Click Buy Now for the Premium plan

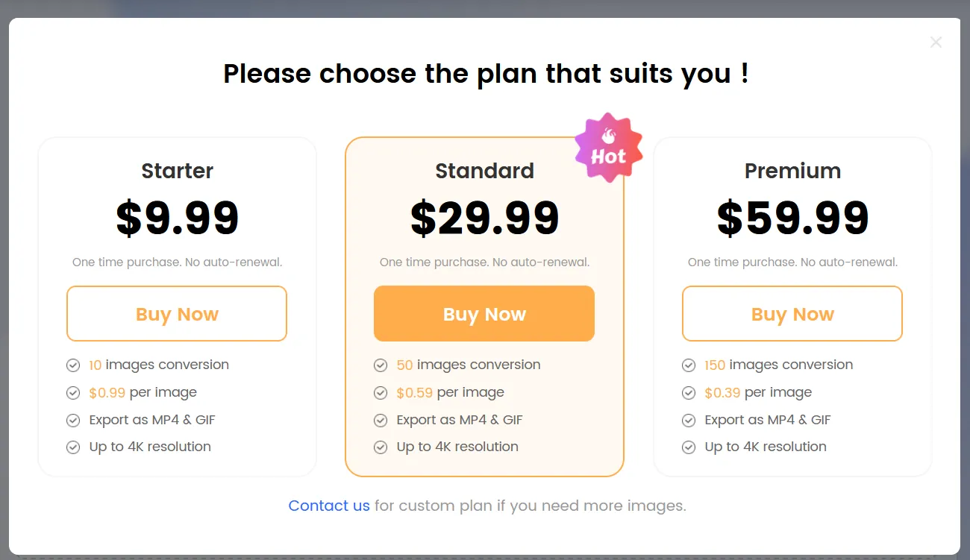pos(792,313)
